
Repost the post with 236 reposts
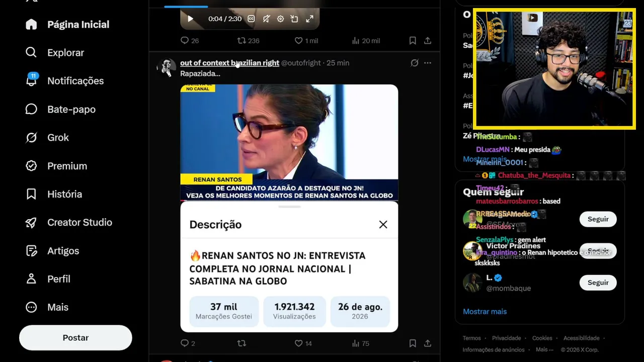click(x=248, y=41)
